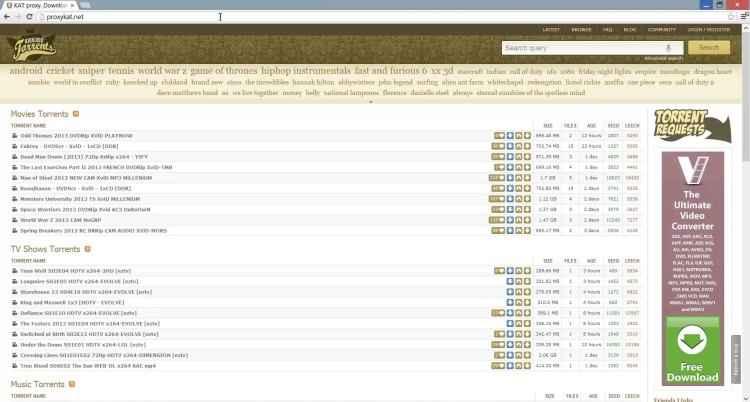Click the blue icon in Defiance row
Viewport: 750px width, 402px height.
point(510,313)
